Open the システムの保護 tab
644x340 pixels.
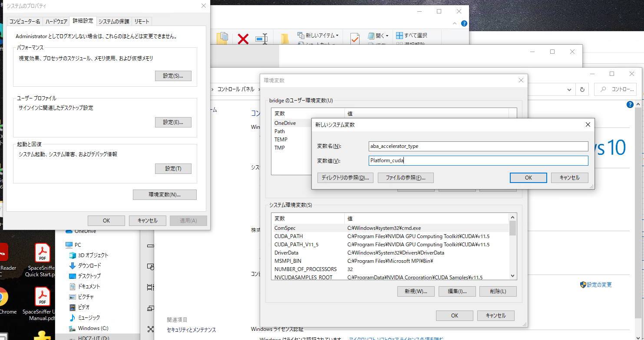point(114,21)
